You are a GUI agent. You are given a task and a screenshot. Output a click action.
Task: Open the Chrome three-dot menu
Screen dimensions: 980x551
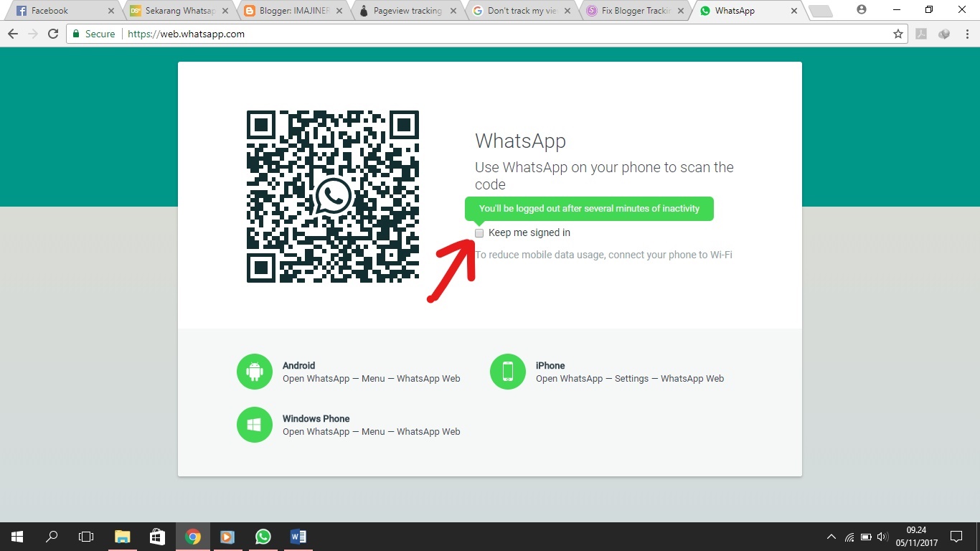click(966, 34)
